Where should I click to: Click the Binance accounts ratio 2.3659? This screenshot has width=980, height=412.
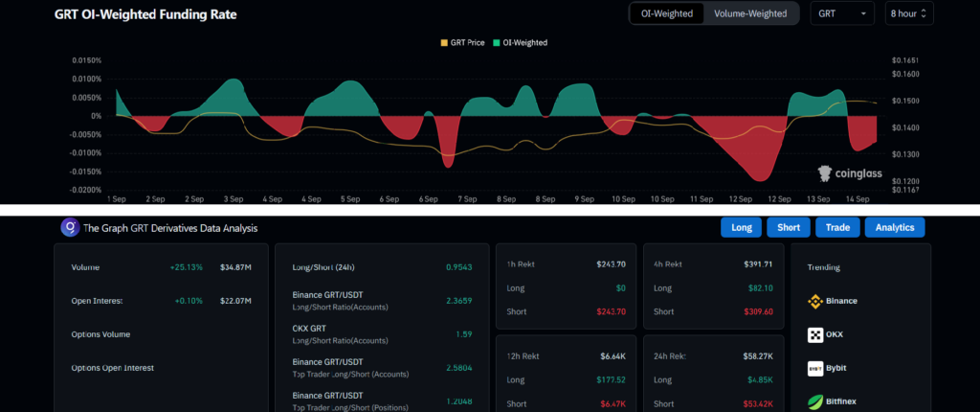[458, 301]
